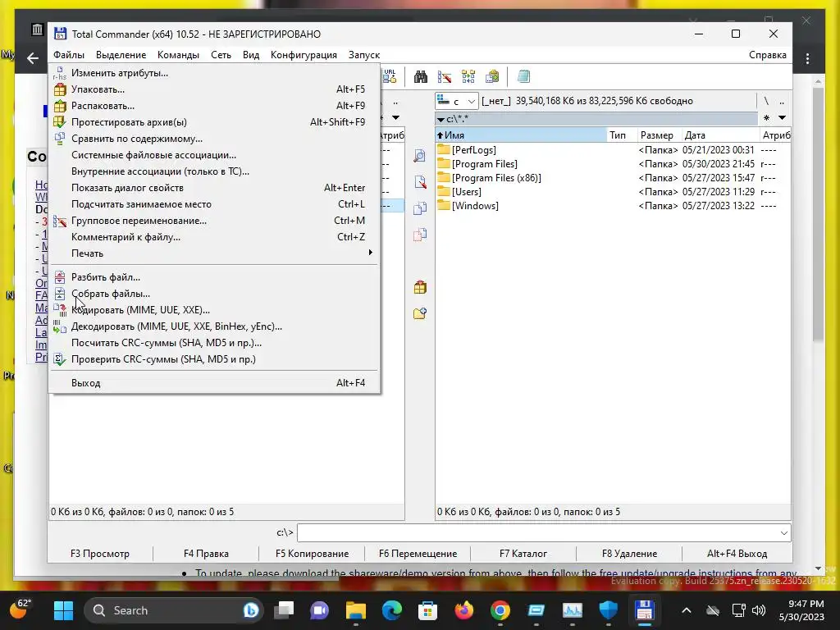Go to root with backslash button
This screenshot has height=630, width=840.
click(767, 101)
